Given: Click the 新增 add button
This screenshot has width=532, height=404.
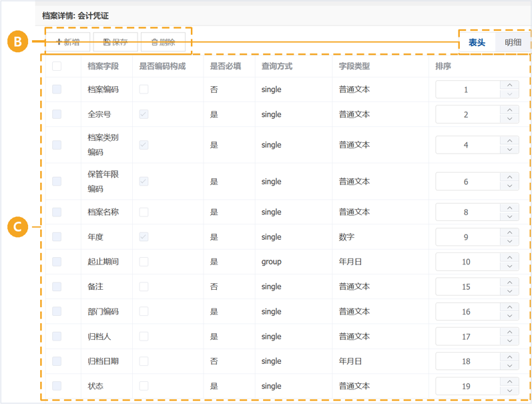Looking at the screenshot, I should (68, 42).
